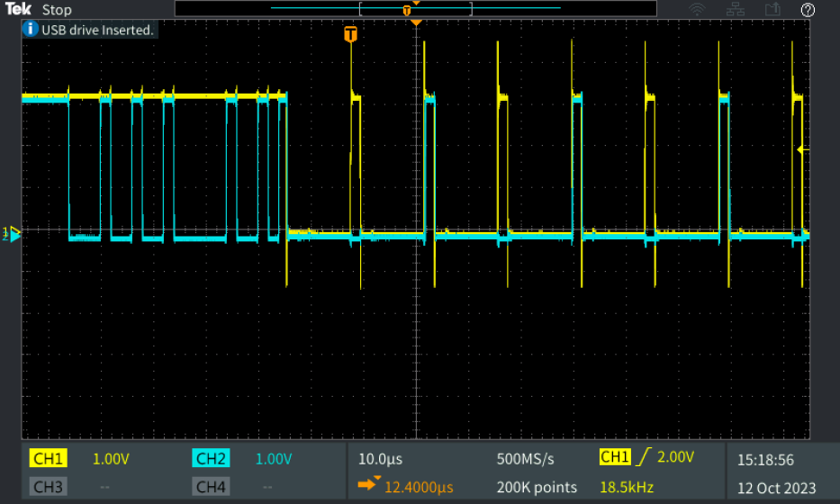Click the LAN network status icon

735,10
